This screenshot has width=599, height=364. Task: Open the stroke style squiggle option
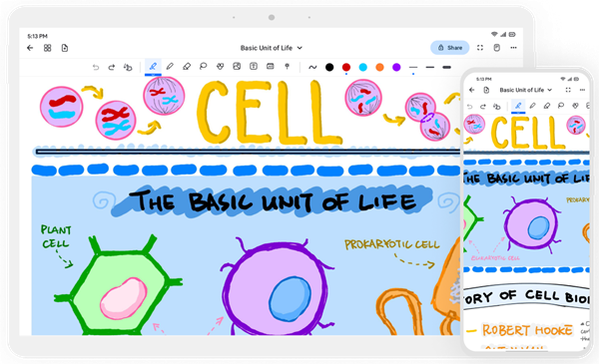coord(312,67)
